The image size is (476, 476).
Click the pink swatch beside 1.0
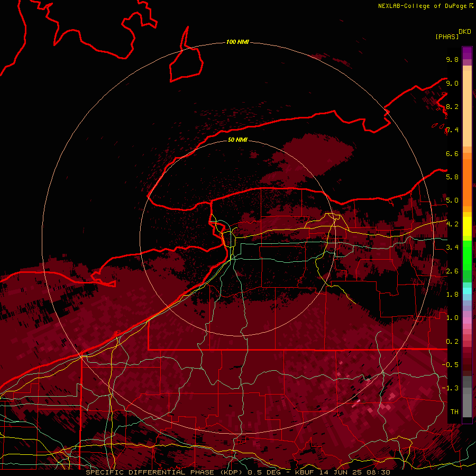(467, 321)
